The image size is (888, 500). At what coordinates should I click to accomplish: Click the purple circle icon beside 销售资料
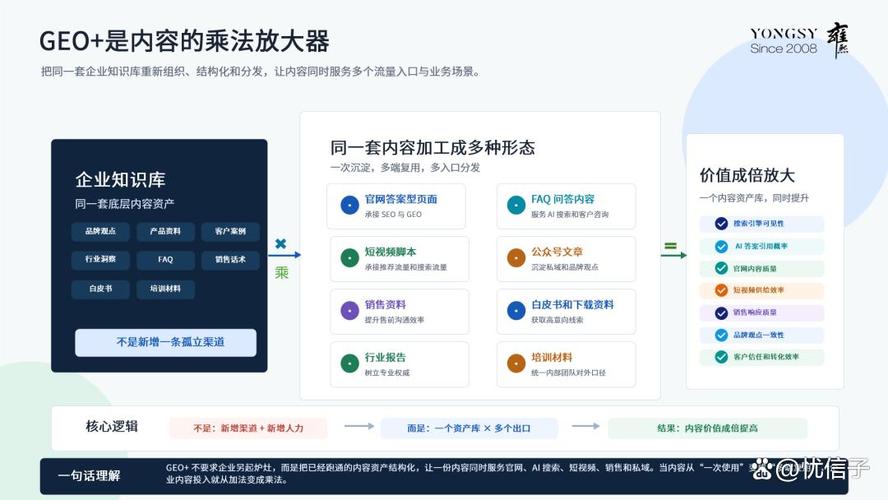(349, 310)
